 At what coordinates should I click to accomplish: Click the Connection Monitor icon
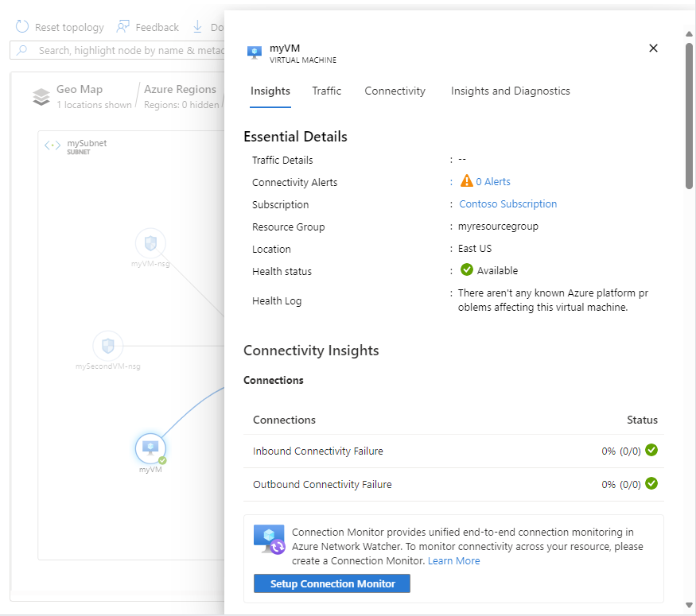[269, 539]
